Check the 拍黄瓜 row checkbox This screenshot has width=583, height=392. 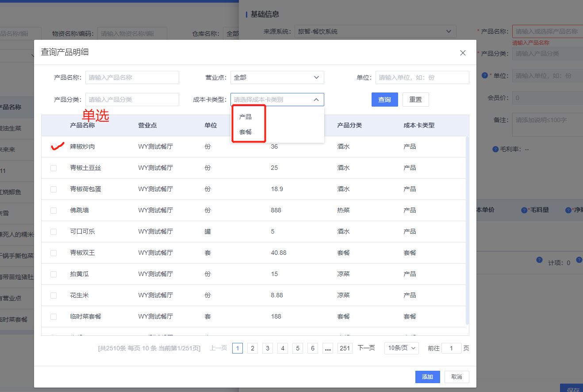[x=54, y=274]
